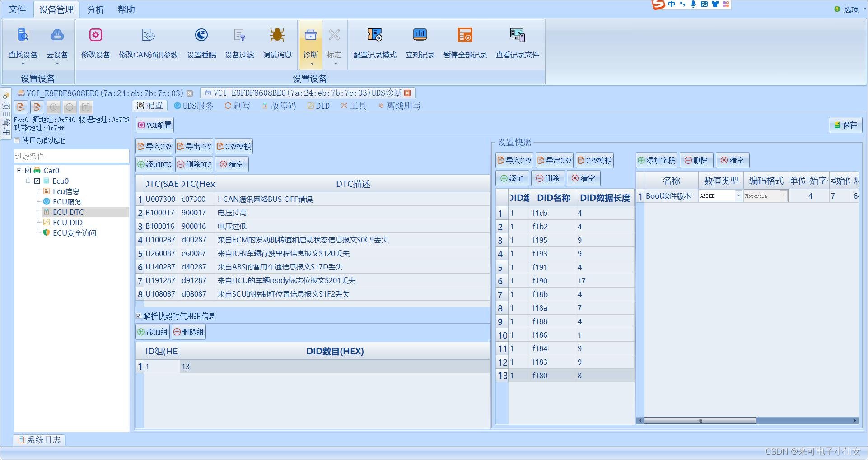Collapse the Ecu0 tree node

pyautogui.click(x=28, y=181)
